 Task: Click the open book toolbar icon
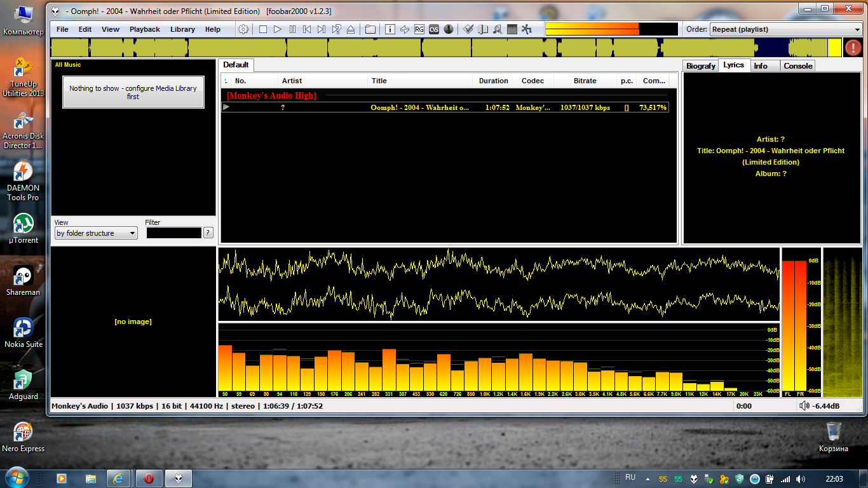pos(483,29)
